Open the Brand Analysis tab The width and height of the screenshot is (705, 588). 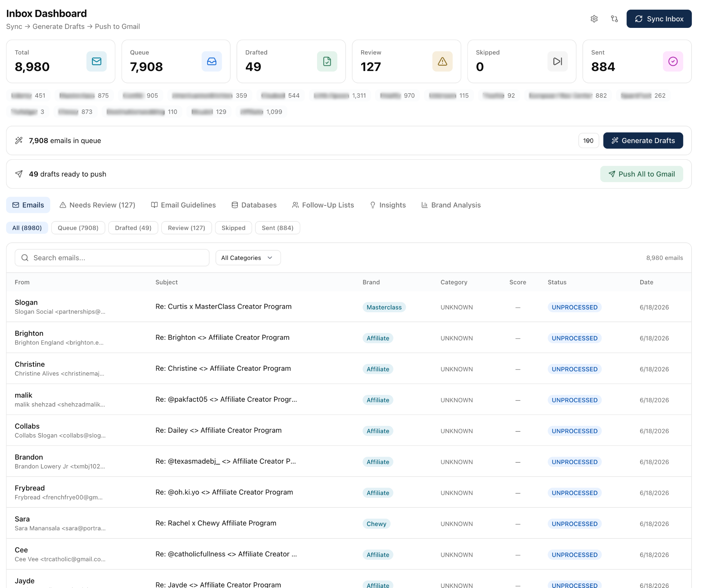coord(451,205)
